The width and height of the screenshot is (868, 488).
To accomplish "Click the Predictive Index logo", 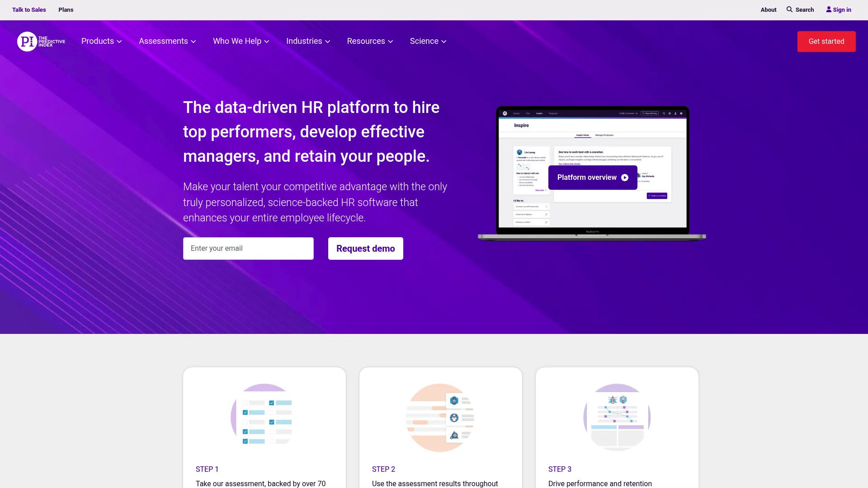I will [x=41, y=41].
